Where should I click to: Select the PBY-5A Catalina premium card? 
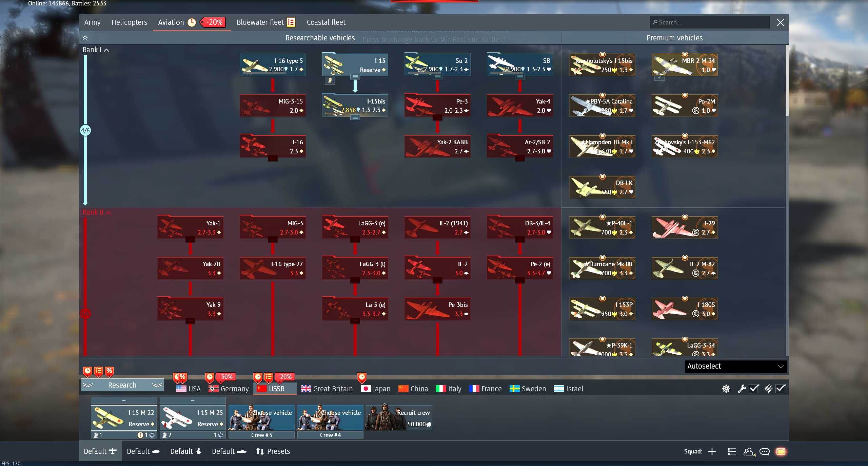tap(602, 106)
